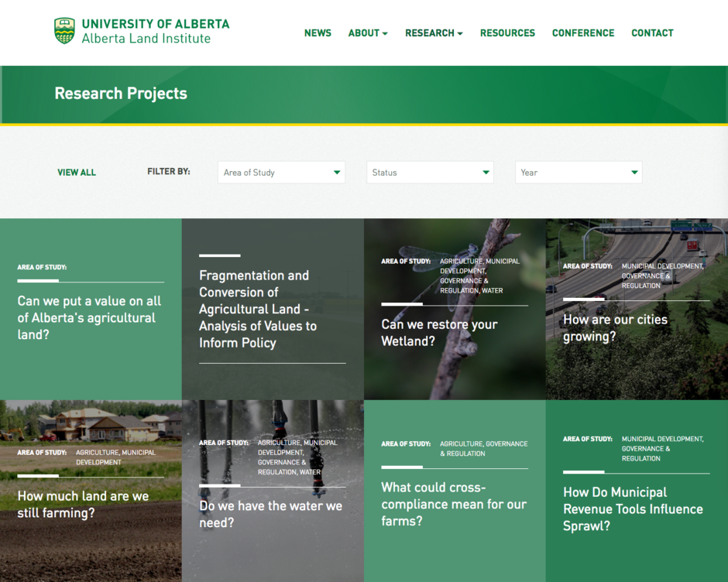Open the Alberta Land Institute home link
Viewport: 728px width, 582px height.
pos(146,39)
